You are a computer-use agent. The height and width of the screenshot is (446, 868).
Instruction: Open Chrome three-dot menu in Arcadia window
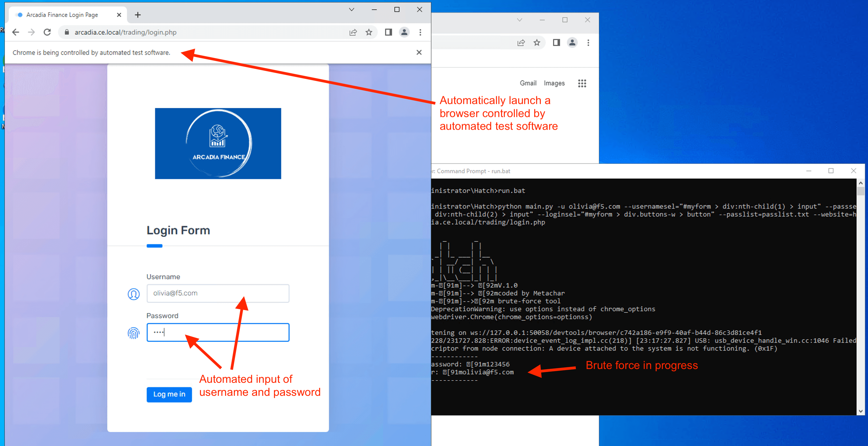[x=420, y=32]
